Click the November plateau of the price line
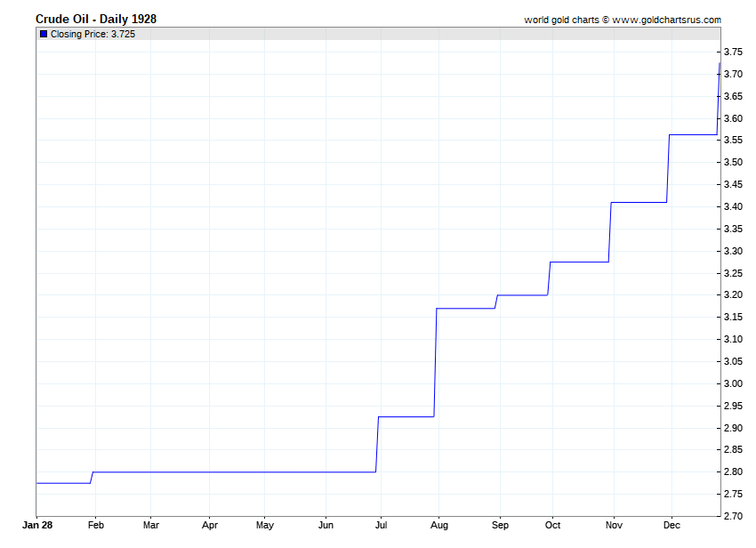The width and height of the screenshot is (756, 548). 639,202
